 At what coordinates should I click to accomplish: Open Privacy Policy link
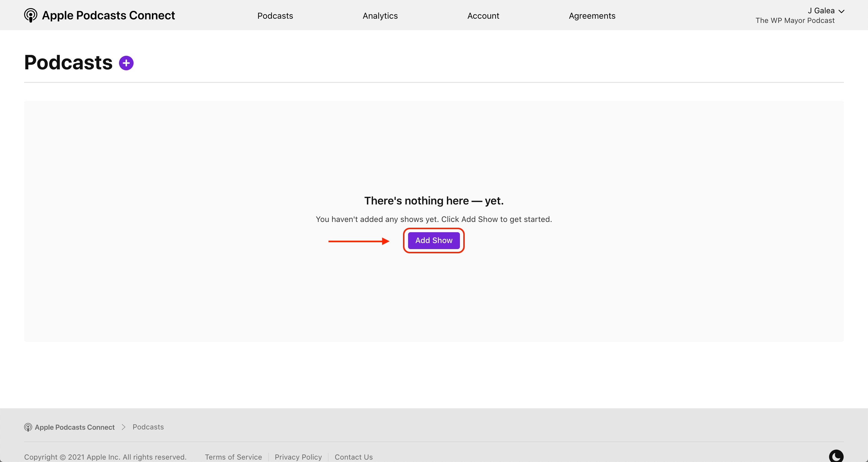pos(298,457)
